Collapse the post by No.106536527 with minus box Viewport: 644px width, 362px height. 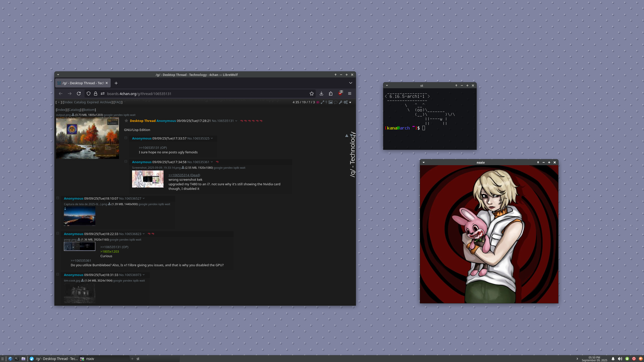click(58, 198)
